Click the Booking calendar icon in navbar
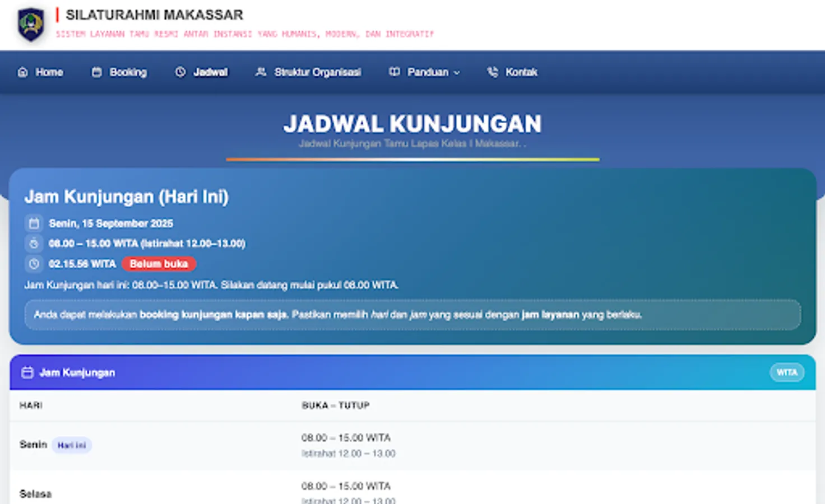The height and width of the screenshot is (504, 825). click(97, 72)
